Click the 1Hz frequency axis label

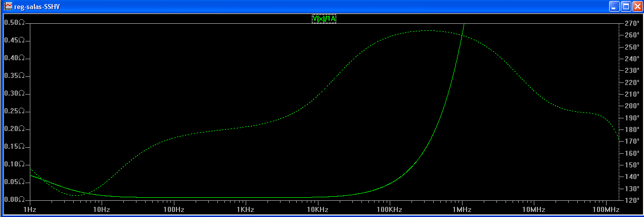(x=30, y=209)
